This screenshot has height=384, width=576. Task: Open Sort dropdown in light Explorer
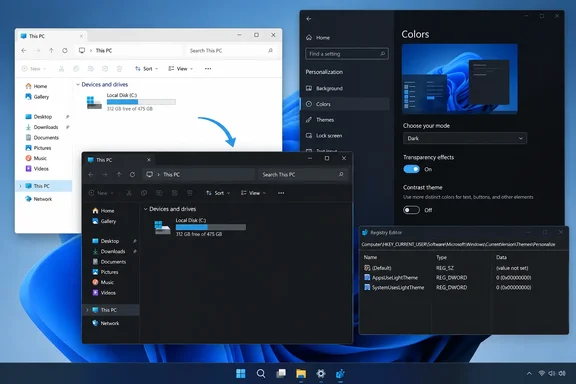146,69
